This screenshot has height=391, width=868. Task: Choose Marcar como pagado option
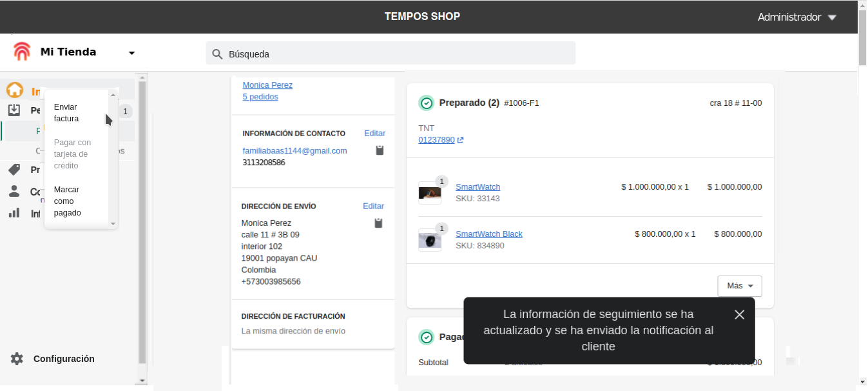(68, 201)
